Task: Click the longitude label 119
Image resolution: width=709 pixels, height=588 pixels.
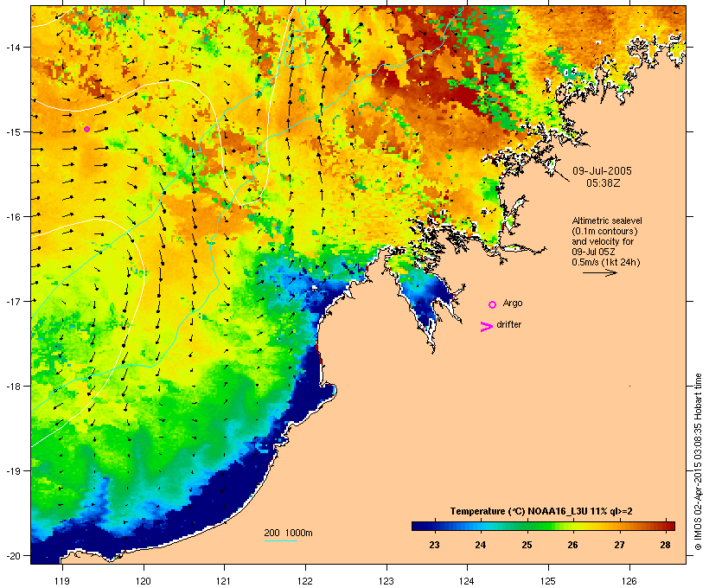Action: click(62, 581)
